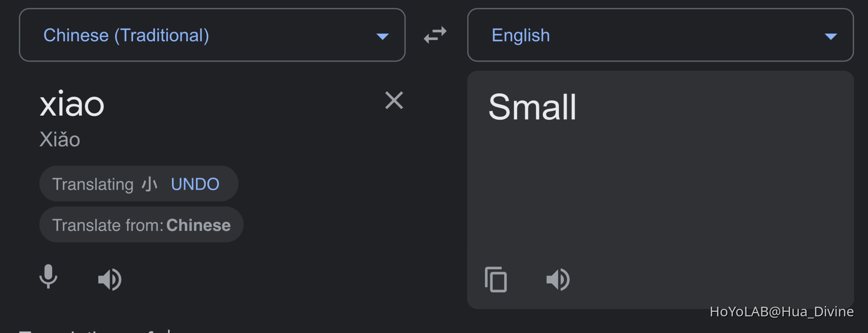The image size is (868, 333).
Task: Open the Chinese (Traditional) language dropdown
Action: coord(383,35)
